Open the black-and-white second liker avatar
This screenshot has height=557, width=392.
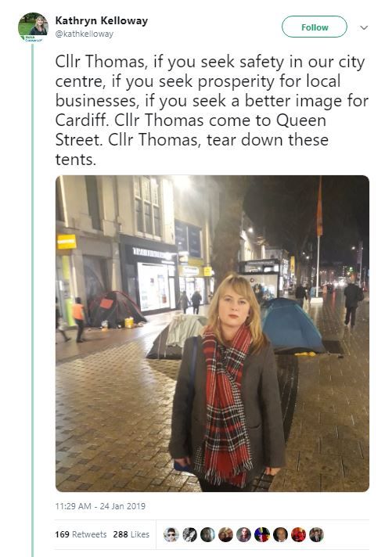(189, 534)
